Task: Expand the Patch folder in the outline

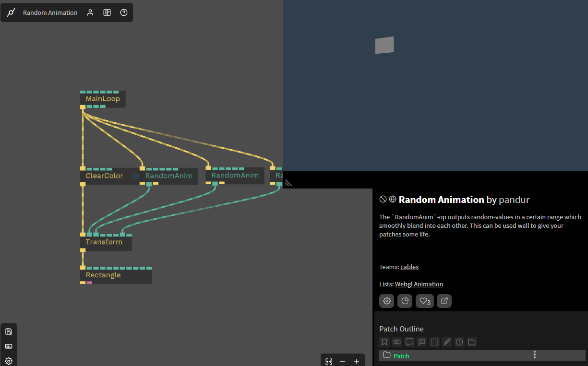Action: [x=387, y=355]
